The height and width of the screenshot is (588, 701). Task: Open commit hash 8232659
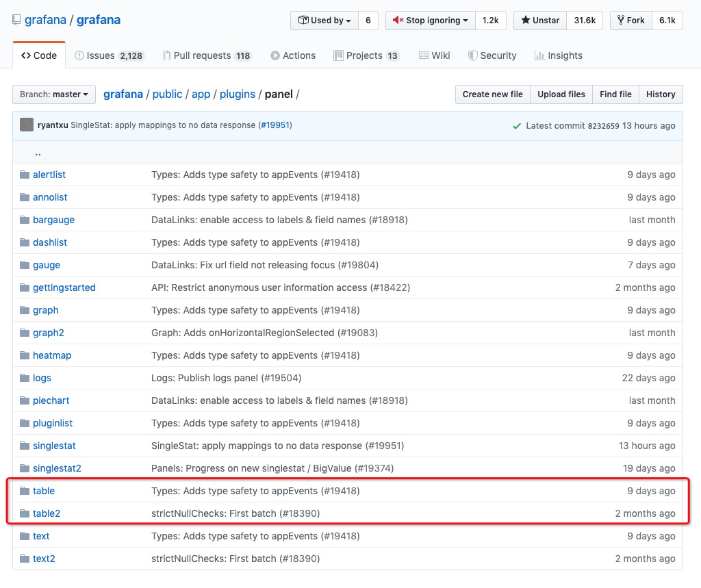point(603,126)
